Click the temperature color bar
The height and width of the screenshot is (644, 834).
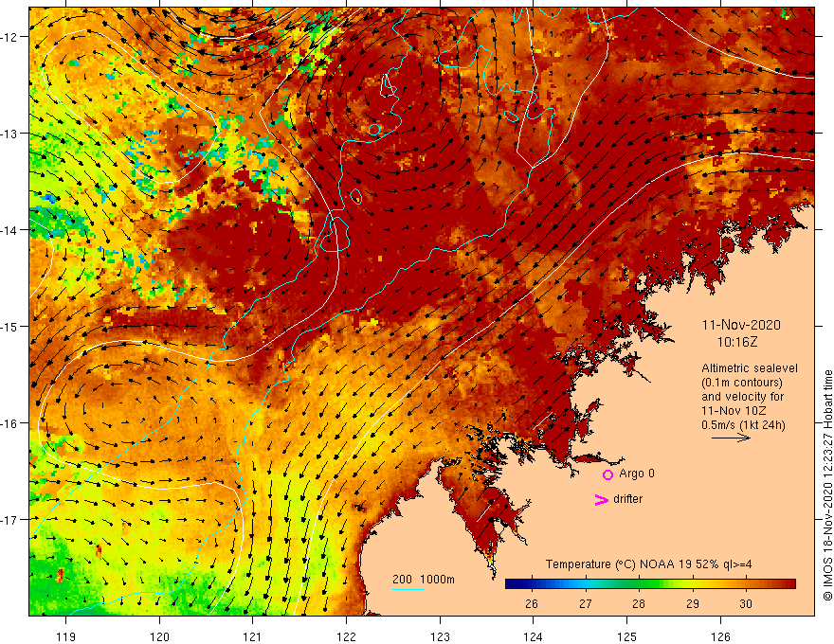pyautogui.click(x=650, y=584)
